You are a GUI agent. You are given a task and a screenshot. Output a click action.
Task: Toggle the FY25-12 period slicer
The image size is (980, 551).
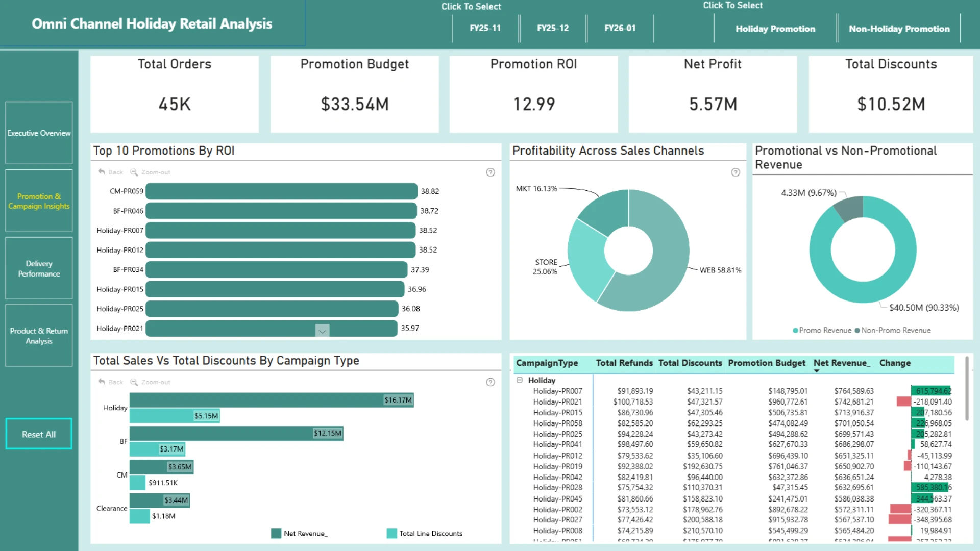coord(553,28)
